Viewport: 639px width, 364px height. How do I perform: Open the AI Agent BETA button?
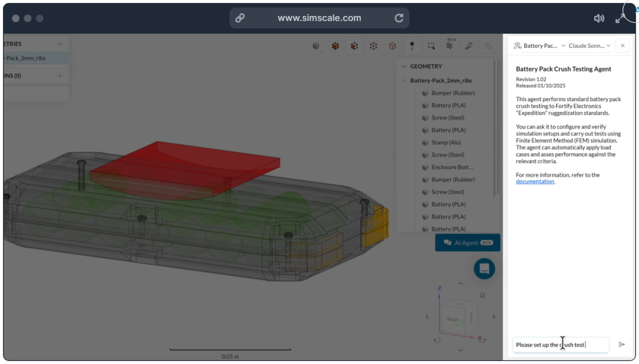coord(467,243)
